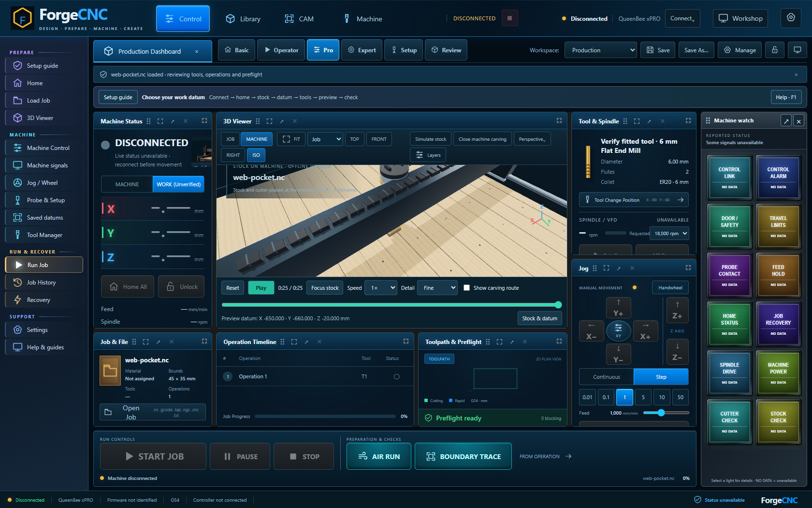Open the Connect dropdown
The image size is (812, 508).
pos(682,18)
